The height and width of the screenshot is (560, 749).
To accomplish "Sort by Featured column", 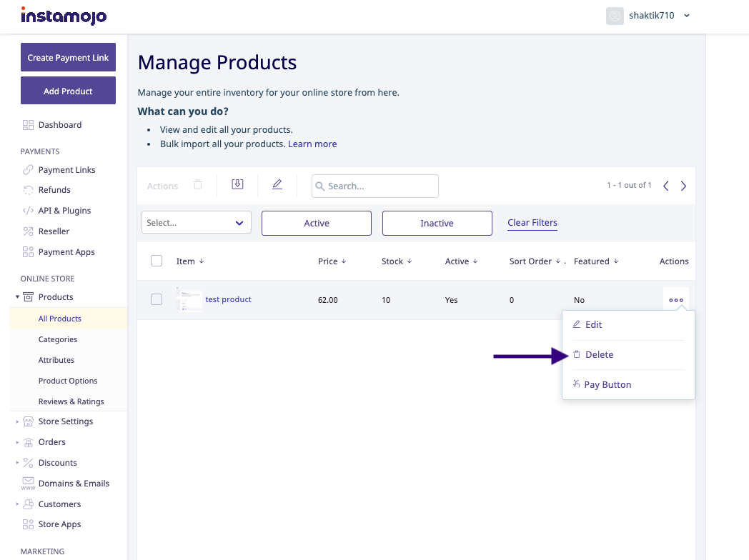I will pos(596,261).
